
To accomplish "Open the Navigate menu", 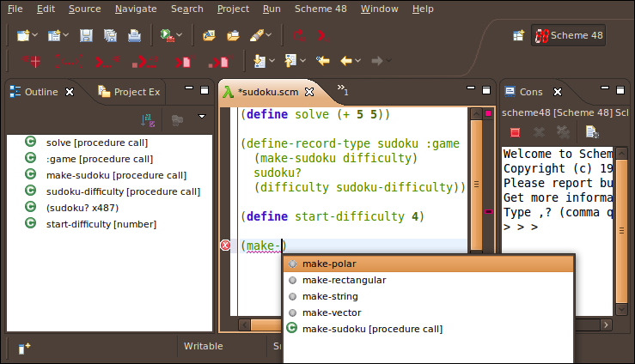I will click(x=136, y=9).
